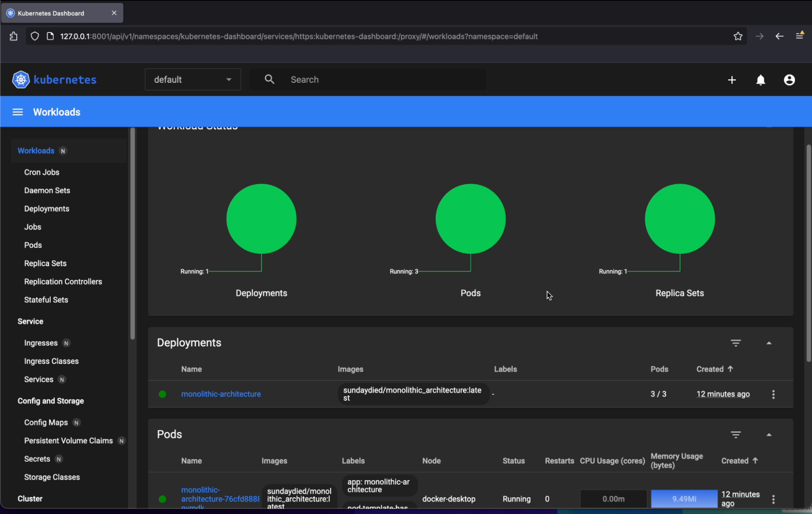Click the Pods green status circle
This screenshot has width=812, height=514.
point(470,219)
